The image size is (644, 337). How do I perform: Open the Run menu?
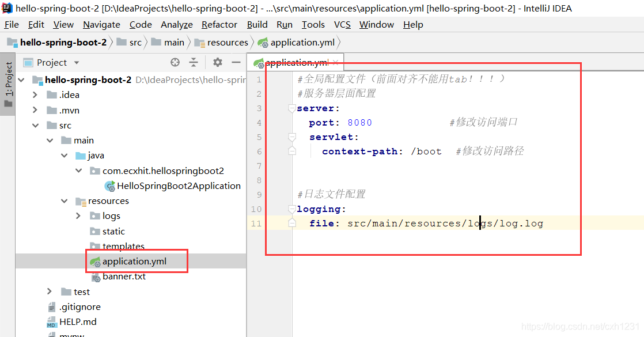click(284, 25)
